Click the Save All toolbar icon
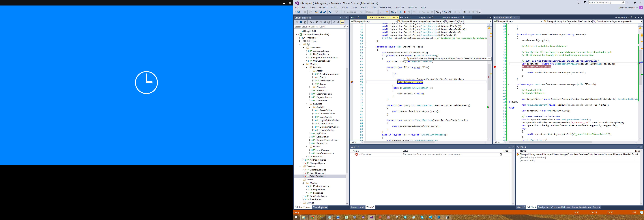 click(x=325, y=12)
